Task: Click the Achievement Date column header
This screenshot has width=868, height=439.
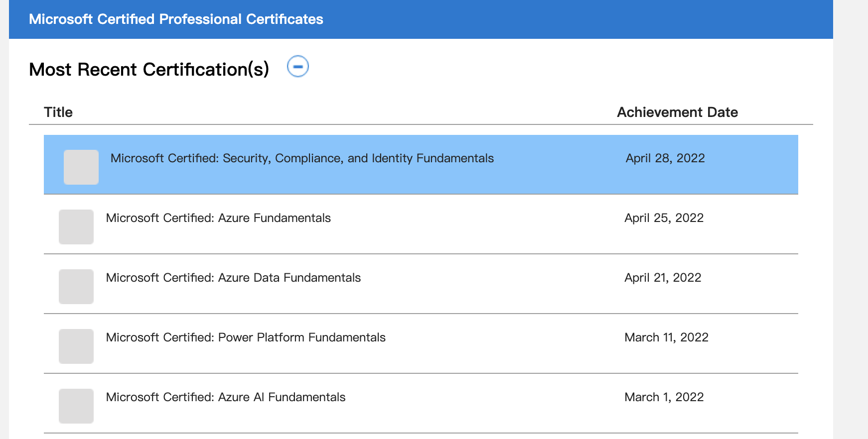Action: click(678, 112)
